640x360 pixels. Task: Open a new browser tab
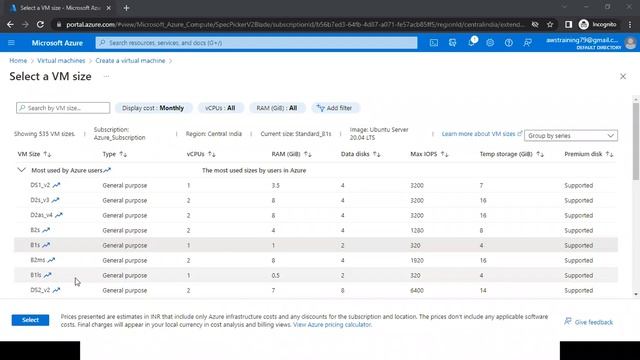pos(127,8)
